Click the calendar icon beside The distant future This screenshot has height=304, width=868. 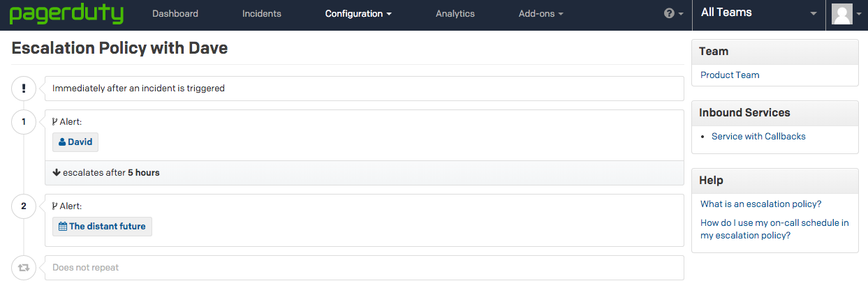[x=63, y=227]
